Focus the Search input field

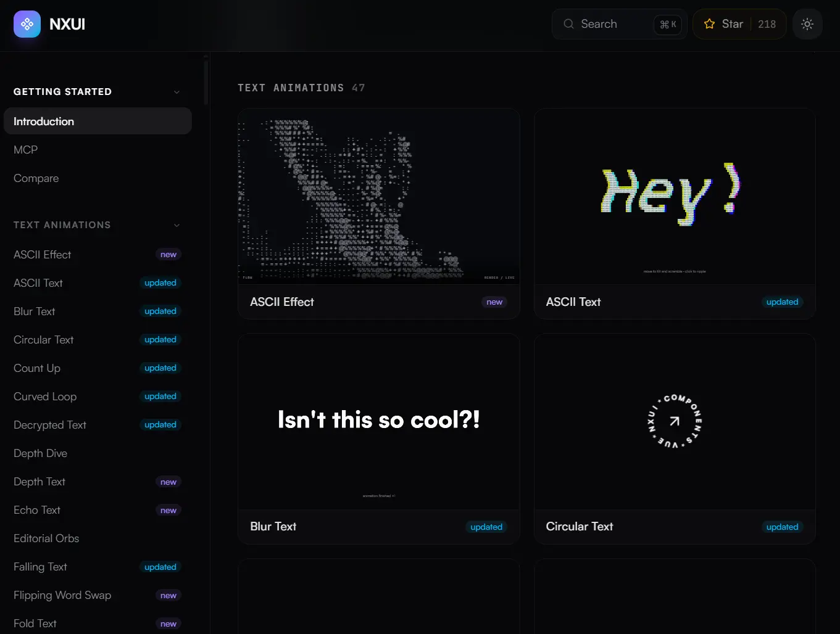point(619,24)
